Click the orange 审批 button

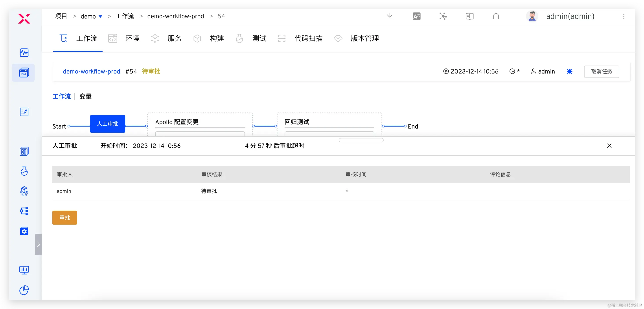tap(64, 217)
